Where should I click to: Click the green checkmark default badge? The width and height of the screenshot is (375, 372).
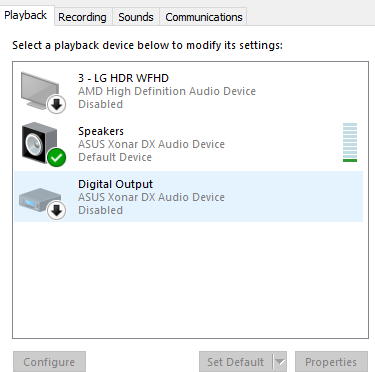(x=56, y=157)
